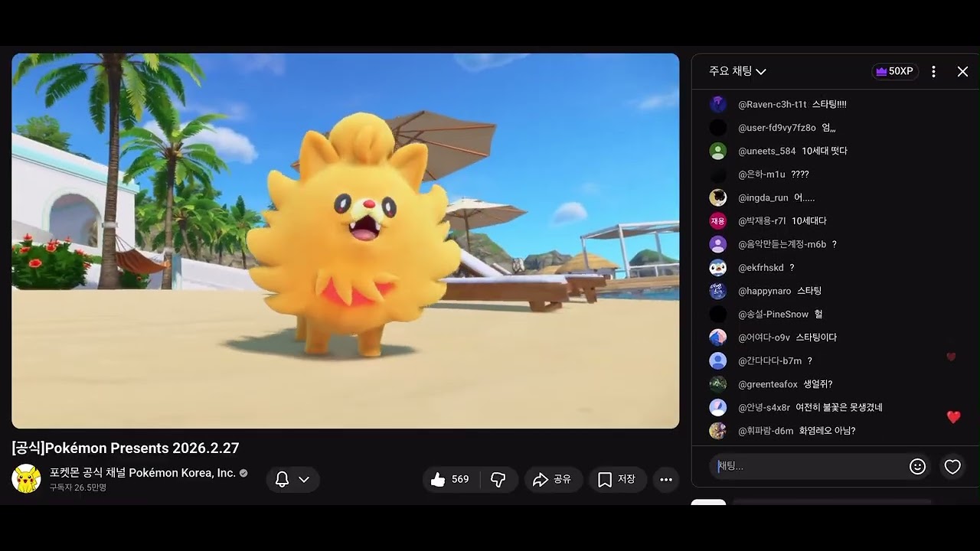Open the 주요 채팅 chat mode dropdown
980x551 pixels.
pyautogui.click(x=737, y=71)
